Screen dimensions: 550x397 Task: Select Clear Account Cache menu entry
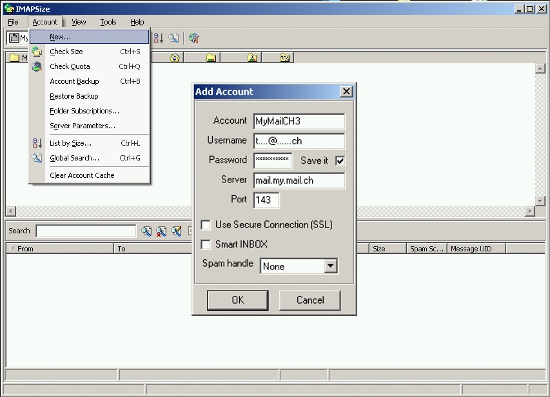point(82,175)
